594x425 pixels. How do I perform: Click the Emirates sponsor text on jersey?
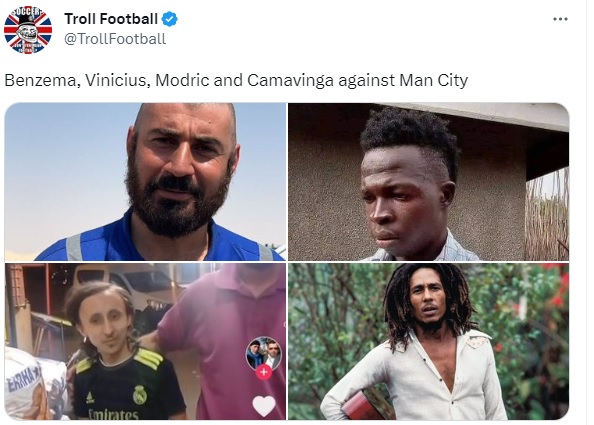coord(113,414)
